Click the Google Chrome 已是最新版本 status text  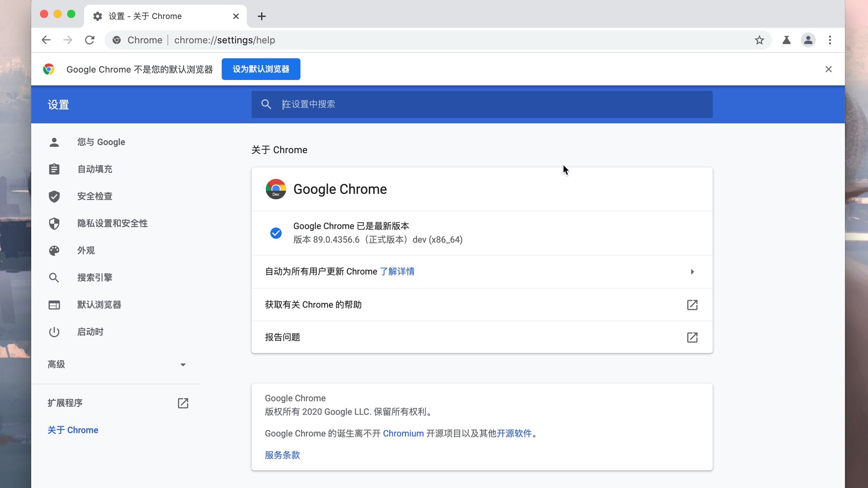(x=351, y=226)
